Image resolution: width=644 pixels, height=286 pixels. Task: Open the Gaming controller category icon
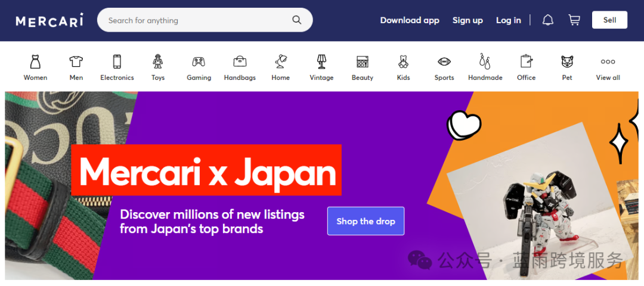pyautogui.click(x=199, y=62)
